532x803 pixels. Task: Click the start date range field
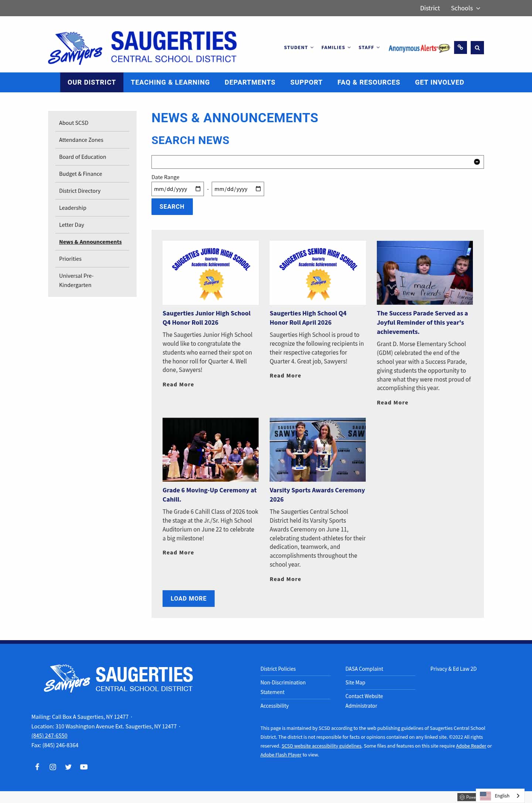177,189
